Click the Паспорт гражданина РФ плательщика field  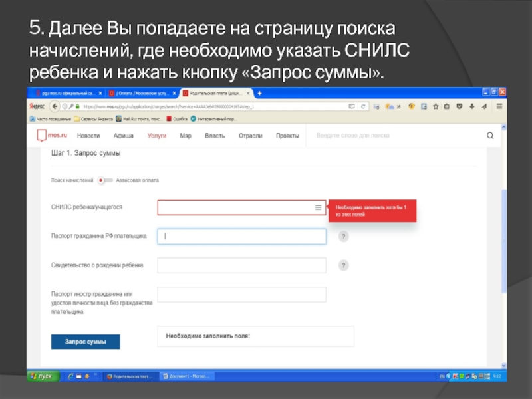pos(241,237)
